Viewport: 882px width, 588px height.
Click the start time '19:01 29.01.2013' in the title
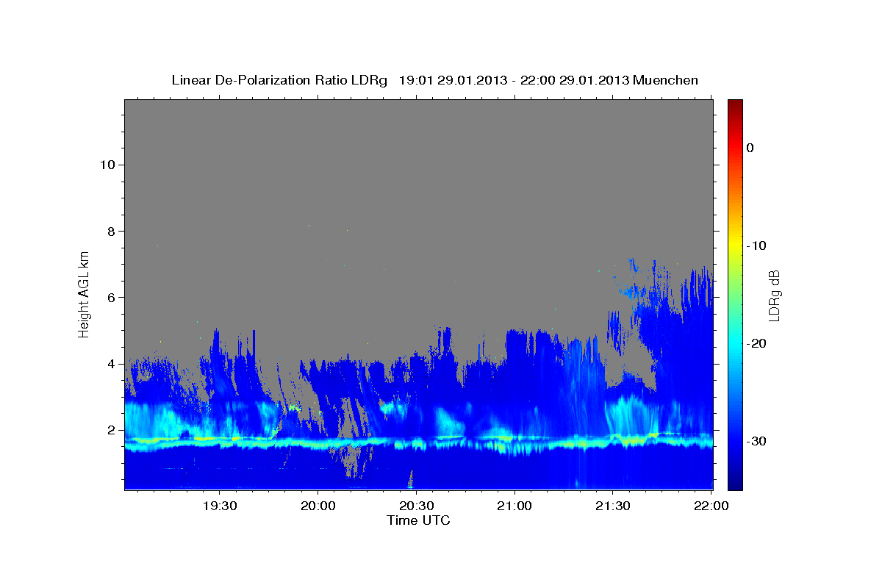(x=453, y=80)
